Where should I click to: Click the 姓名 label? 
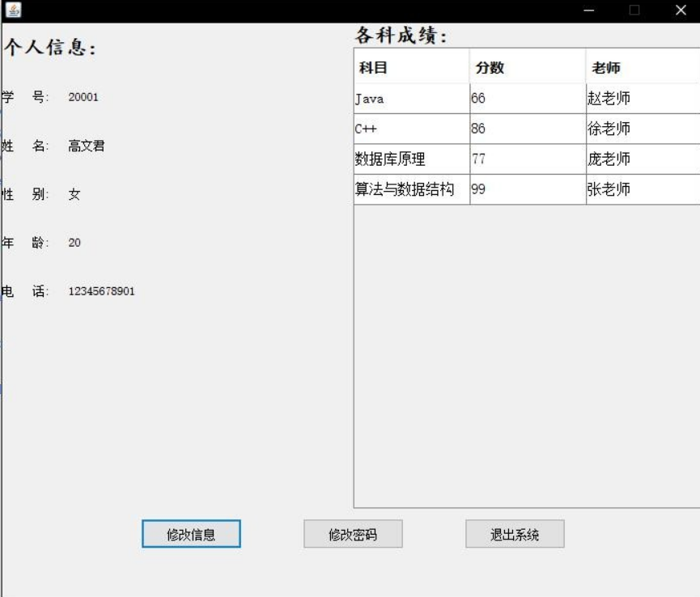[25, 146]
